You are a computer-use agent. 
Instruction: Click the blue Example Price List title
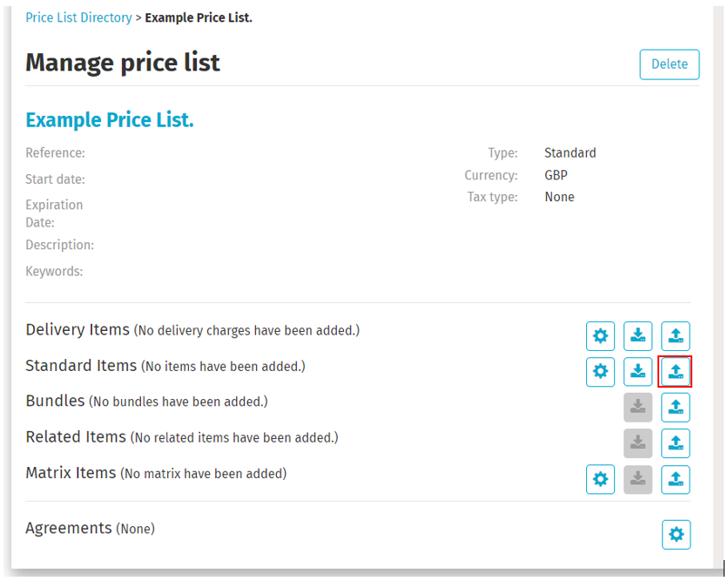click(x=110, y=120)
